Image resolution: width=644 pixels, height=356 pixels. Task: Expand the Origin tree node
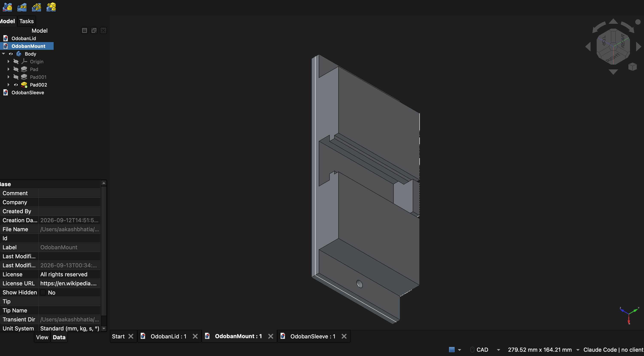[x=9, y=62]
